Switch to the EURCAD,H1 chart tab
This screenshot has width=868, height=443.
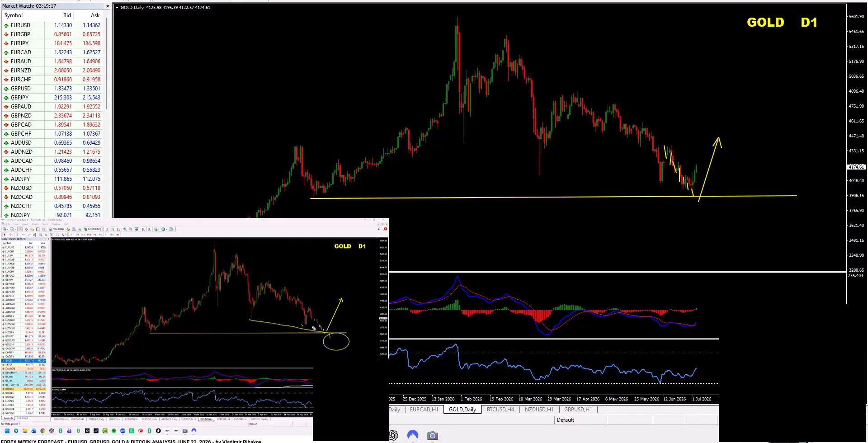pos(424,410)
